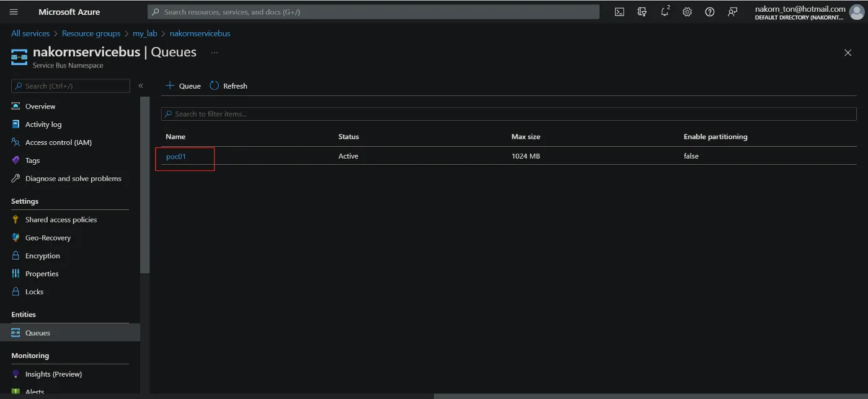This screenshot has width=868, height=399.
Task: Click the user account avatar
Action: pyautogui.click(x=856, y=12)
